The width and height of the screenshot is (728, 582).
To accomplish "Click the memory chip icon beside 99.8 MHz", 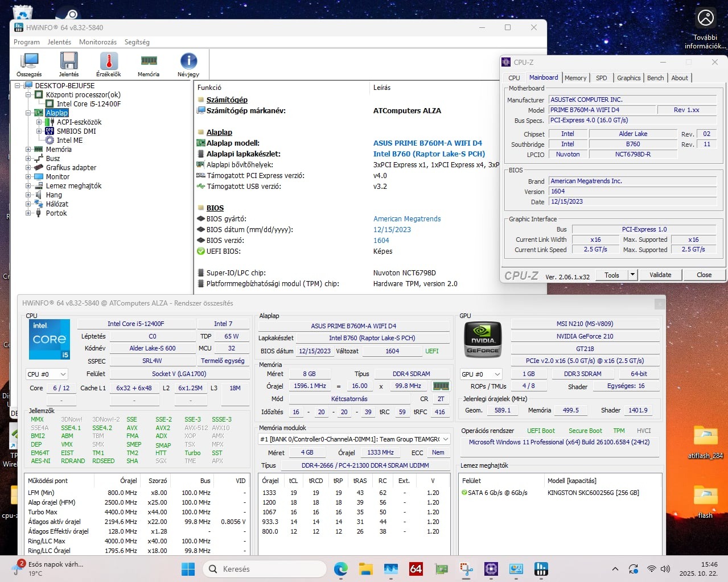I will click(441, 386).
